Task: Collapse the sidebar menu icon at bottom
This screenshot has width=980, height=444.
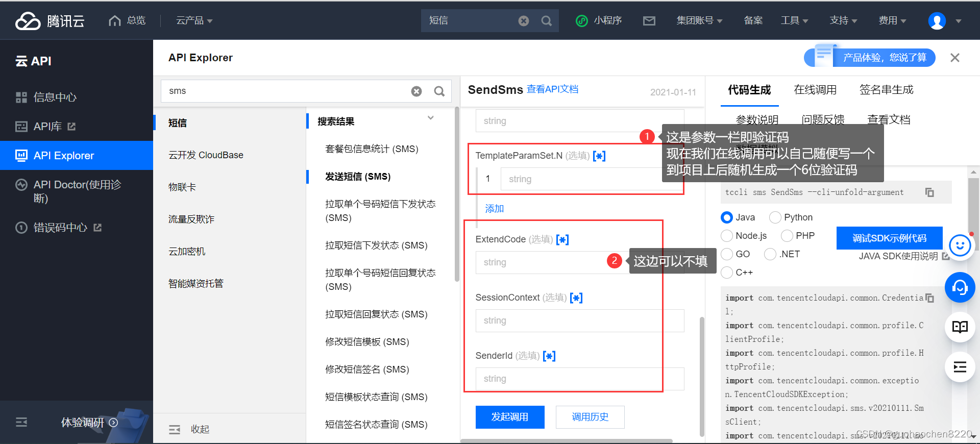Action: (21, 422)
